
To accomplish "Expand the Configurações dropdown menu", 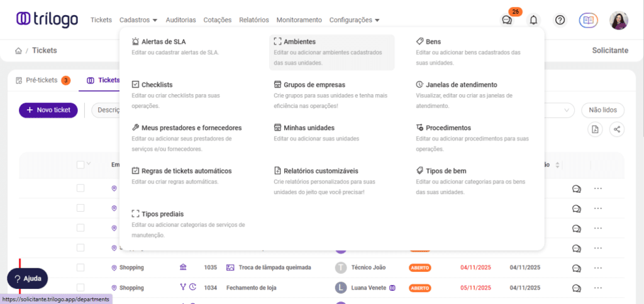I will [x=354, y=20].
